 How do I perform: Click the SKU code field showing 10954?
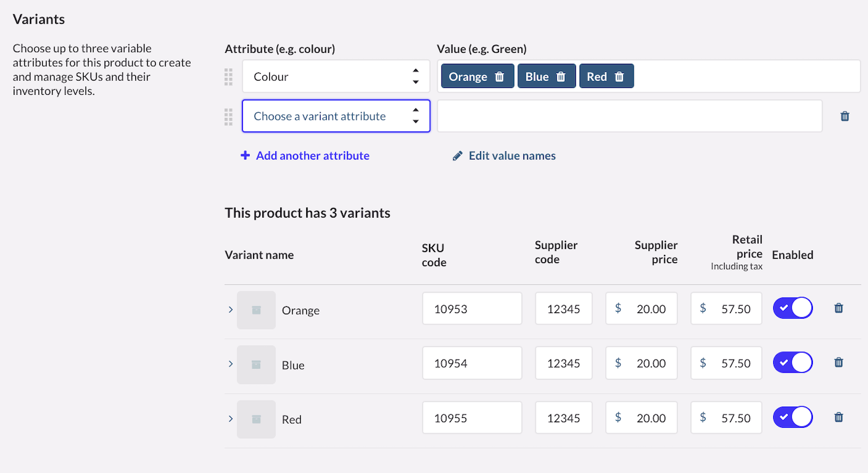pyautogui.click(x=472, y=363)
